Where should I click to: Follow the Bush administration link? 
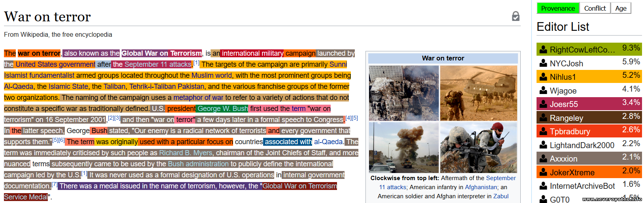tap(198, 164)
